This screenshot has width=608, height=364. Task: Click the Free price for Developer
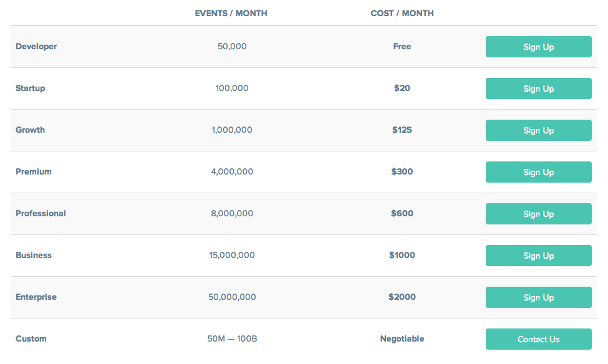(x=402, y=47)
